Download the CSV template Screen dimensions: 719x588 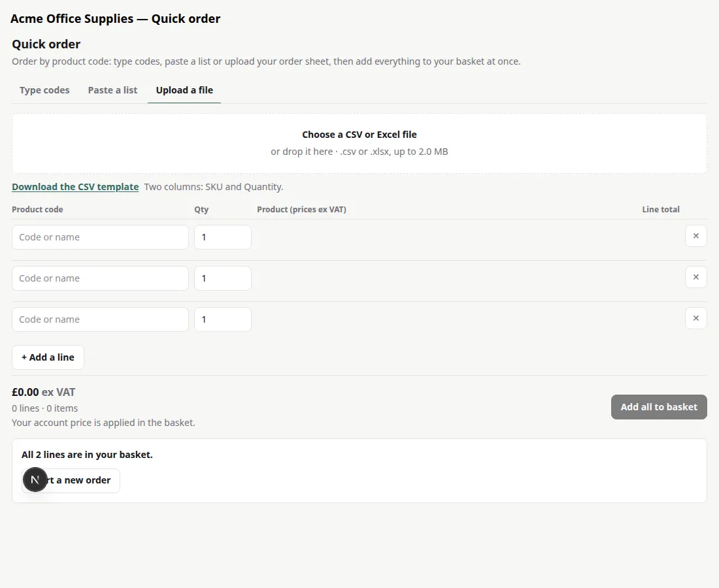(x=75, y=187)
